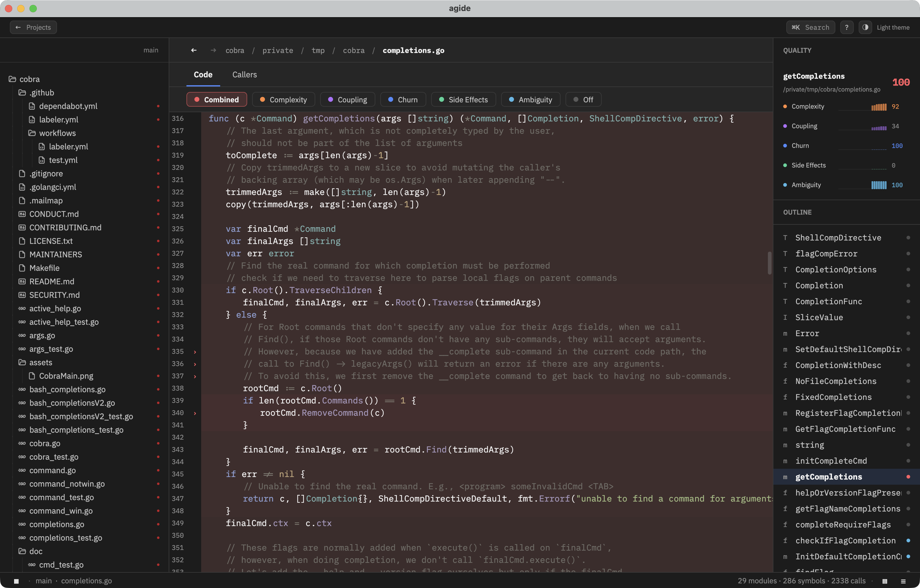This screenshot has height=588, width=920.
Task: Click the list lines icon in status bar right
Action: [903, 581]
